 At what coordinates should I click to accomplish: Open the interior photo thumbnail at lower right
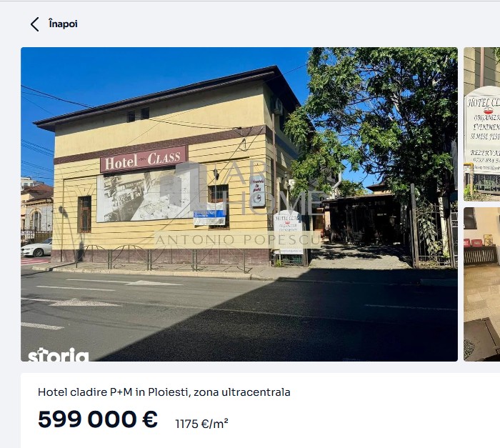tap(482, 284)
